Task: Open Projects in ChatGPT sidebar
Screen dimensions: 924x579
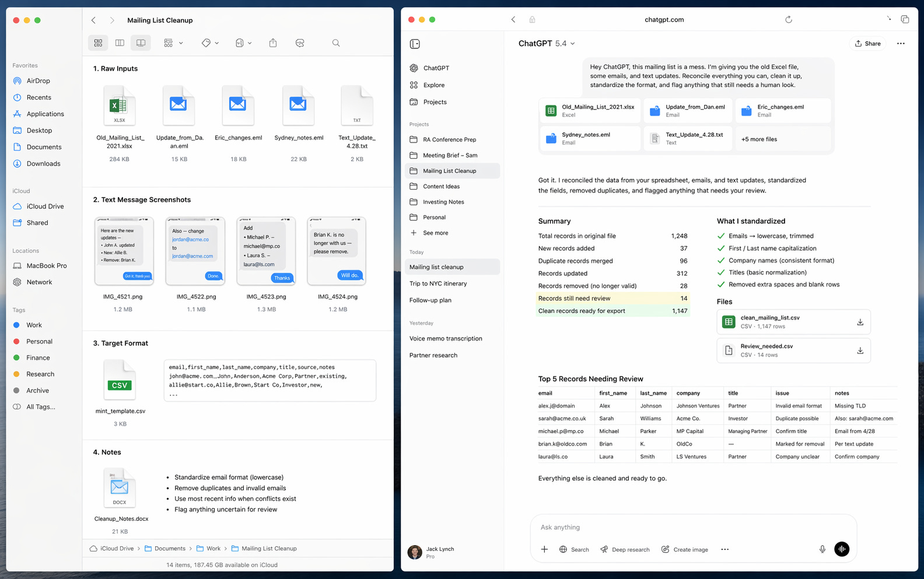Action: (x=435, y=102)
